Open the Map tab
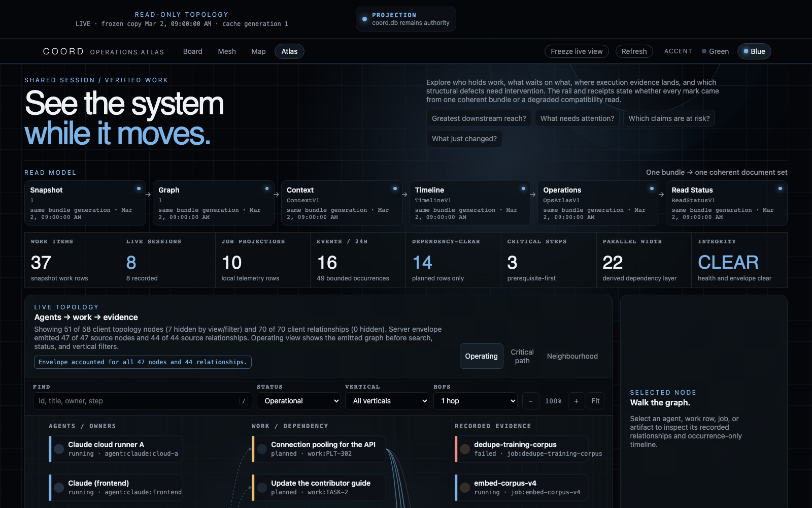The height and width of the screenshot is (508, 812). [258, 51]
